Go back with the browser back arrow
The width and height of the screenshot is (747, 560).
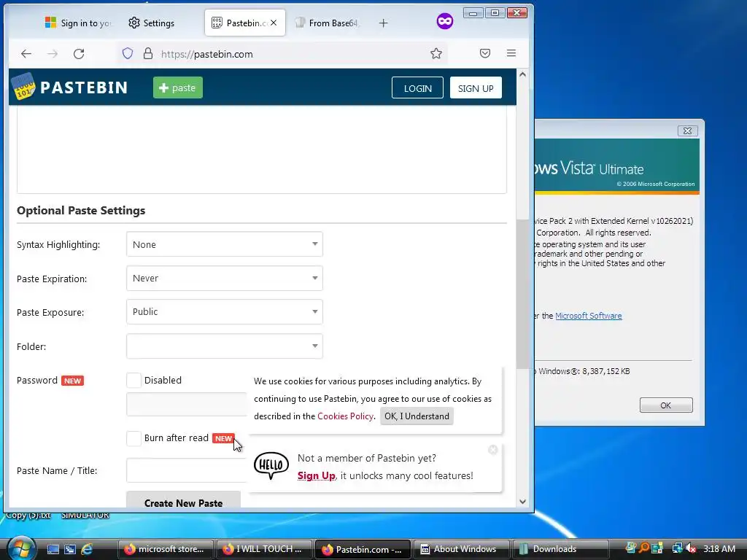click(26, 54)
